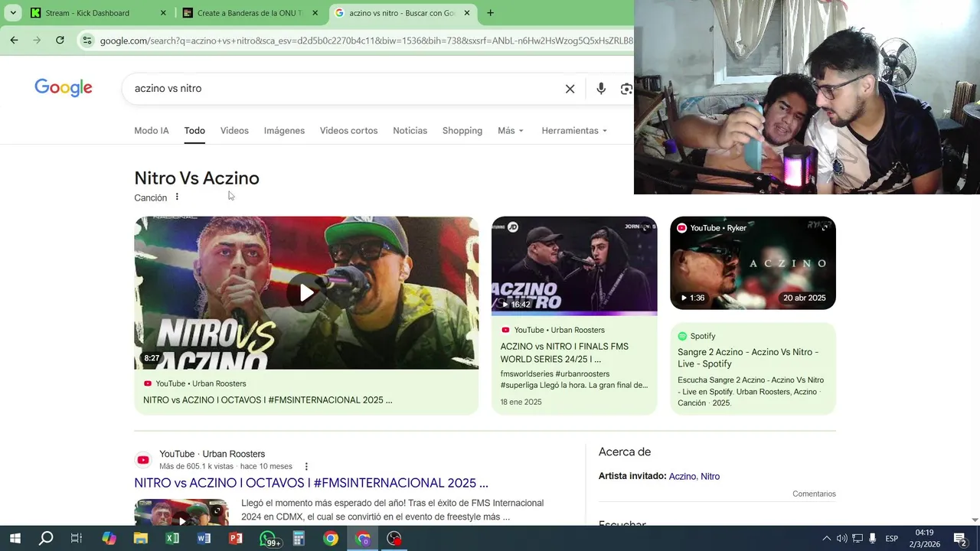Screen dimensions: 980x551
Task: Go back to the previous page
Action: [14, 40]
